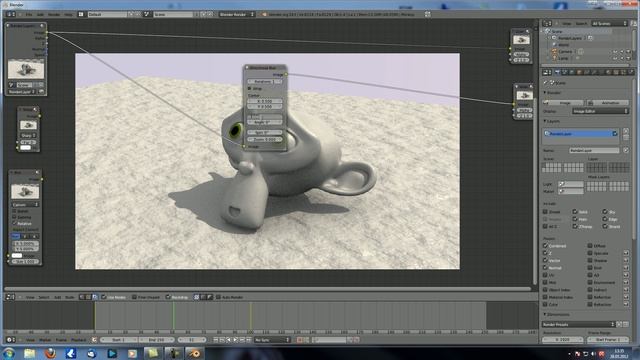Toggle Free Unused checkbox
Image resolution: width=640 pixels, height=360 pixels.
pyautogui.click(x=134, y=297)
